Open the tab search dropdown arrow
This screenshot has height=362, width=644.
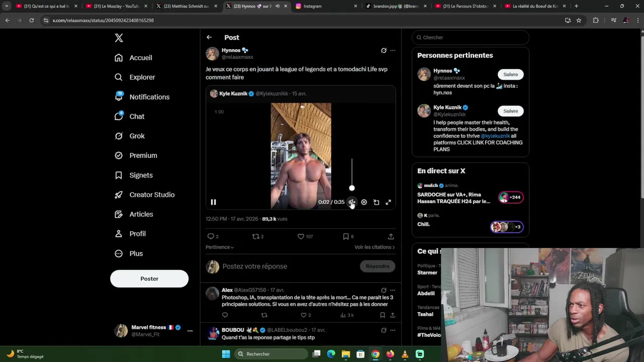point(7,6)
